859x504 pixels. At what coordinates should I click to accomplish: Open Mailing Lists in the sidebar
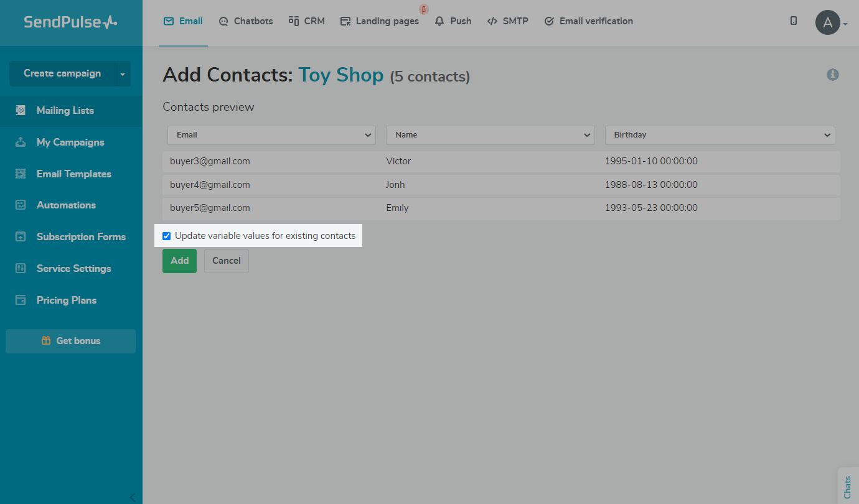tap(65, 111)
